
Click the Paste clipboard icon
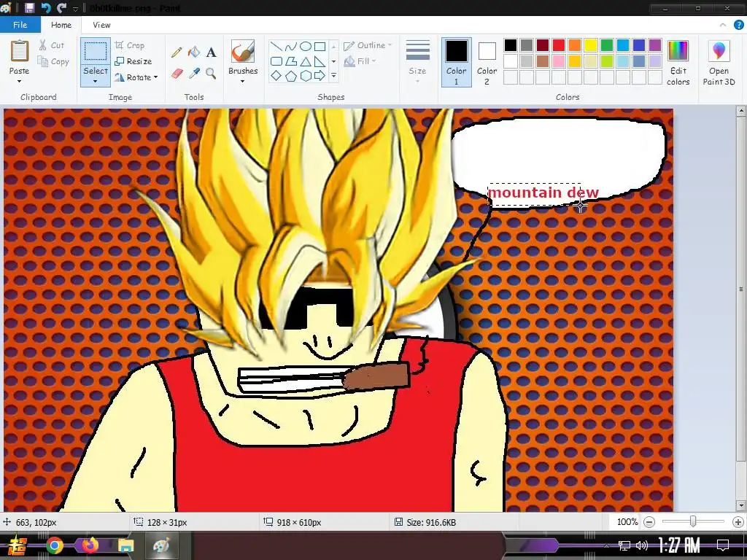click(x=20, y=51)
